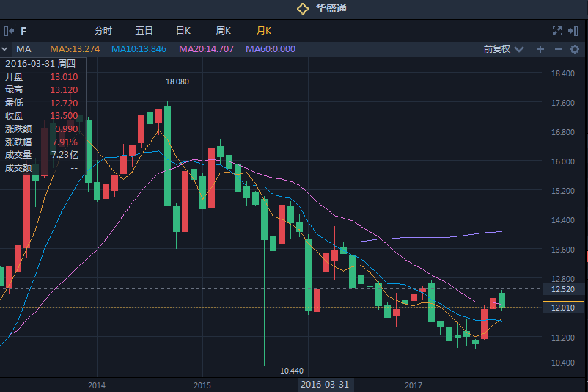
Task: Click the MA5 indicator value label
Action: click(75, 49)
